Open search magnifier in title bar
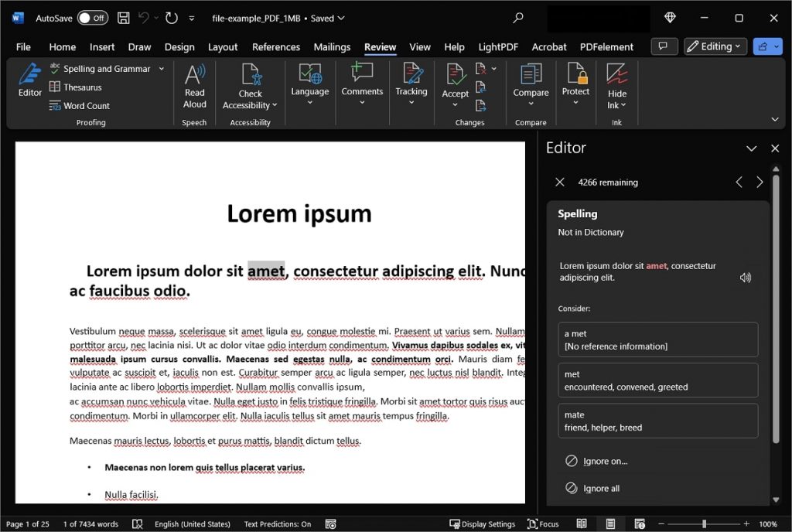 click(x=518, y=18)
